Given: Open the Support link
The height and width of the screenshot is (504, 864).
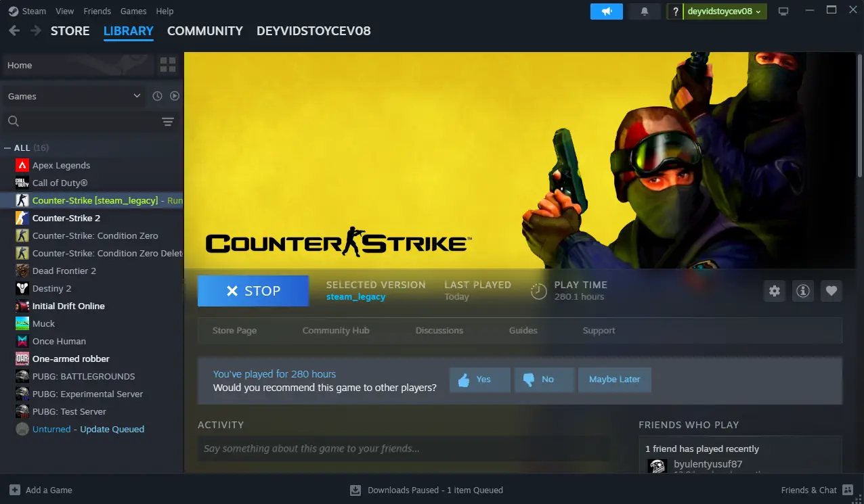Looking at the screenshot, I should coord(599,331).
